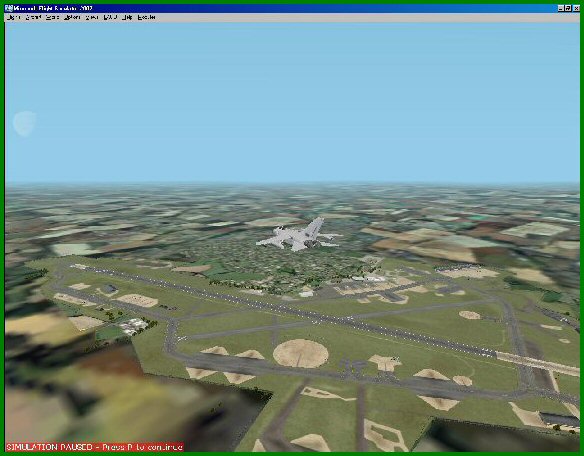Close the Flight Simulator window
Viewport: 584px width, 456px height.
tap(575, 8)
